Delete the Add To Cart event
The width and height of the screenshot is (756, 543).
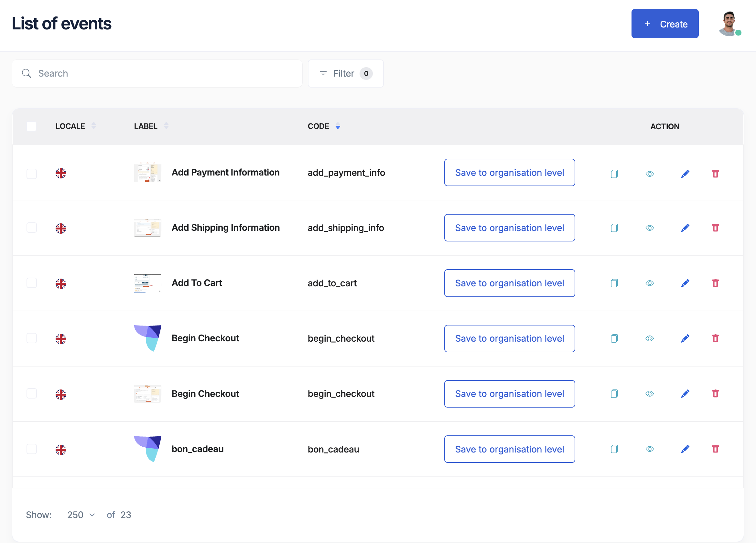coord(715,283)
